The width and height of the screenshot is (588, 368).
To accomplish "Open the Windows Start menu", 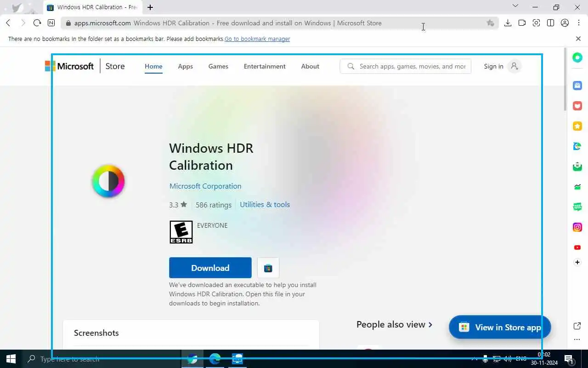I will (11, 359).
